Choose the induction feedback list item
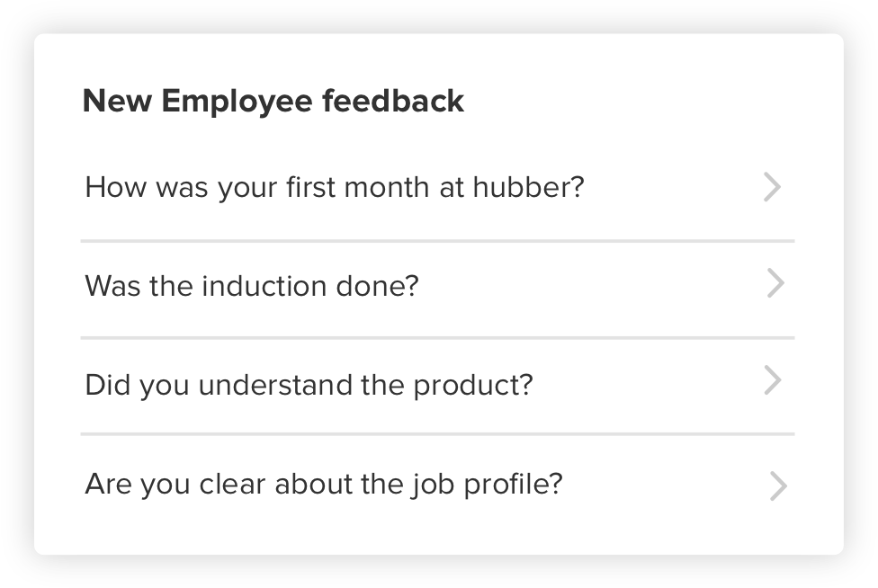 click(437, 287)
